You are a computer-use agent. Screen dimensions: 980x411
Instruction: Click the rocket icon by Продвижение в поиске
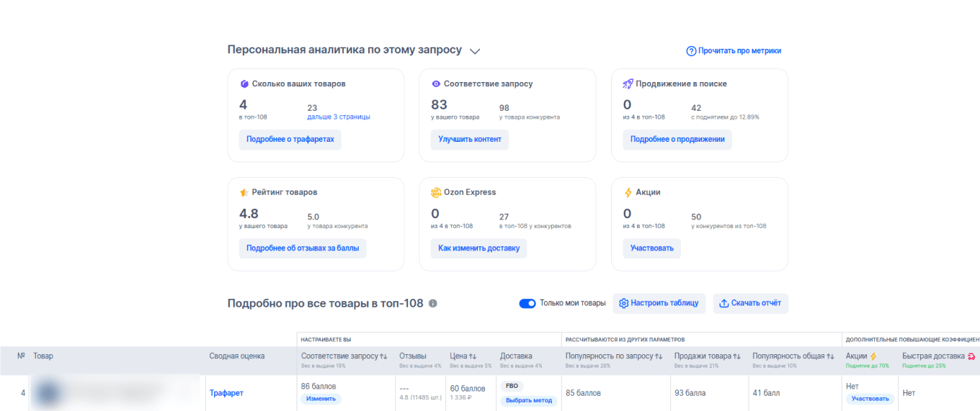(x=628, y=83)
